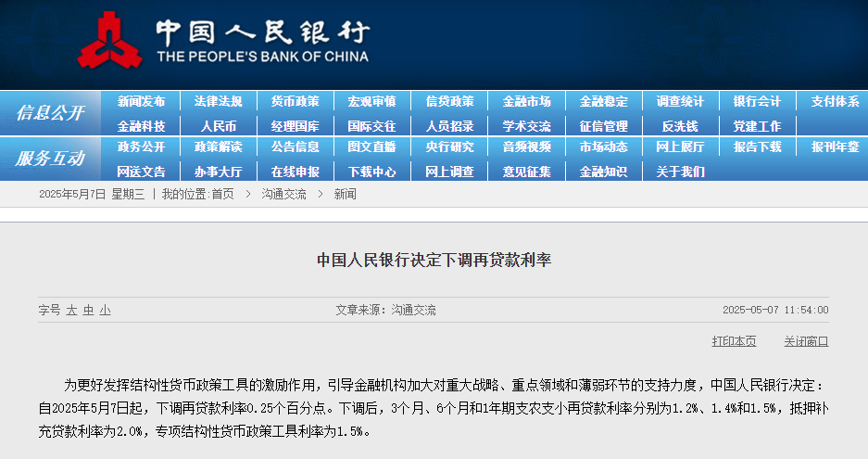Image resolution: width=868 pixels, height=459 pixels.
Task: Open 金融知识 menu item
Action: 603,172
